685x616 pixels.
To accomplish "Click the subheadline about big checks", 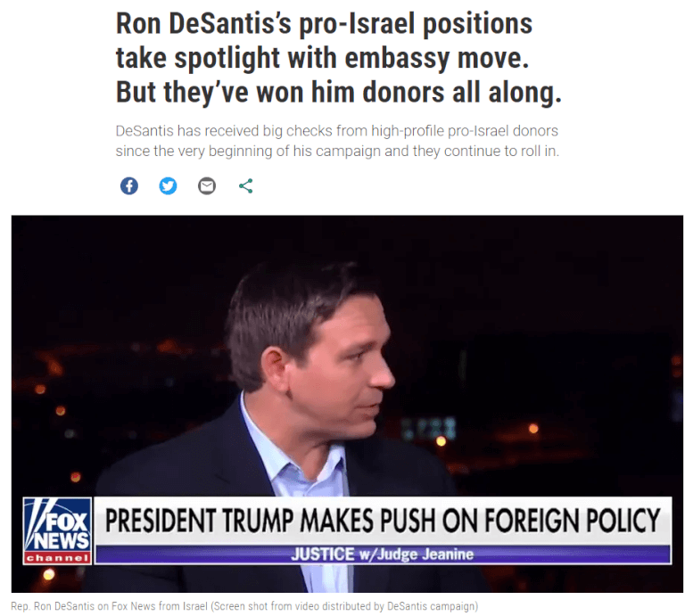I will (337, 131).
